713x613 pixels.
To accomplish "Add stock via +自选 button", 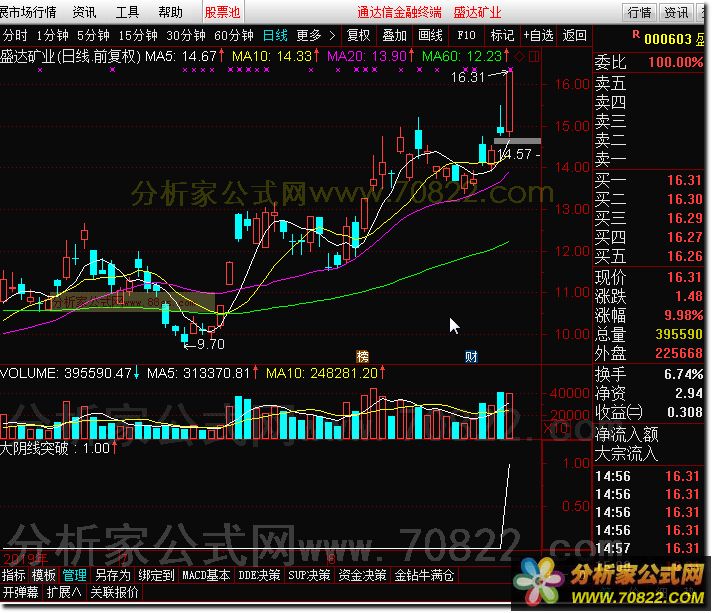I will pos(538,35).
